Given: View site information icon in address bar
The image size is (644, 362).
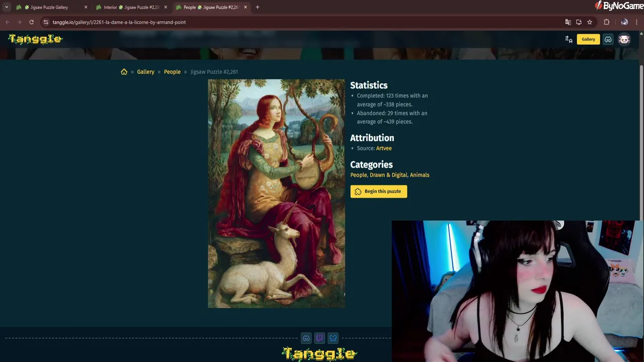Looking at the screenshot, I should [46, 22].
